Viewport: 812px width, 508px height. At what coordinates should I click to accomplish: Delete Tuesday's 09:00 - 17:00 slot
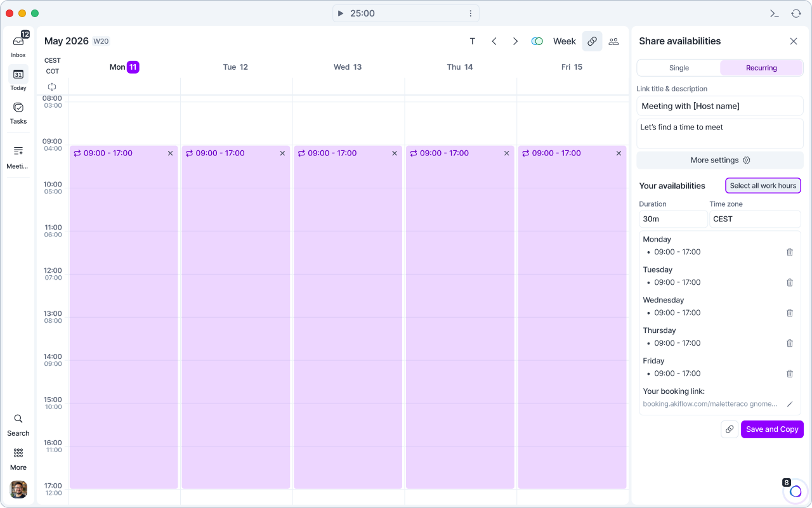[x=790, y=282]
